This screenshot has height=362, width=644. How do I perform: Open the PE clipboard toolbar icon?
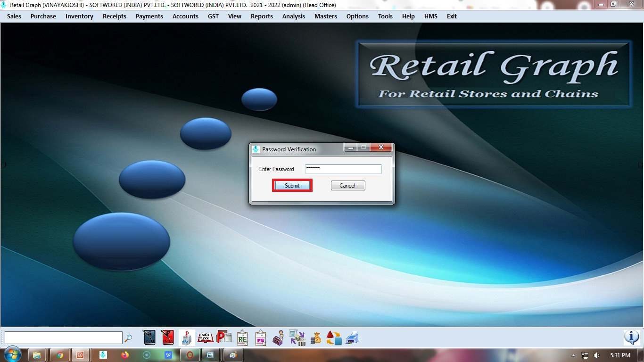pyautogui.click(x=260, y=337)
